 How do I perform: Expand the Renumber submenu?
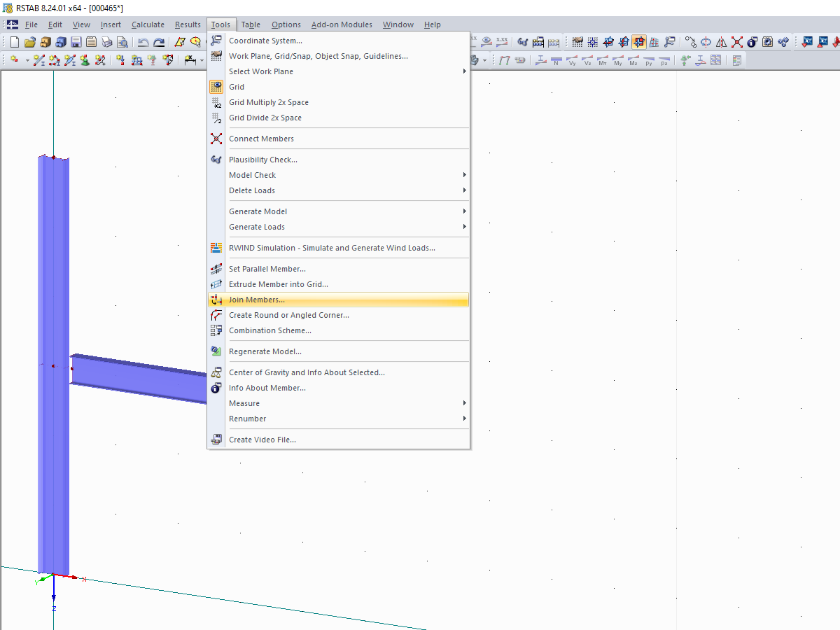[x=338, y=419]
